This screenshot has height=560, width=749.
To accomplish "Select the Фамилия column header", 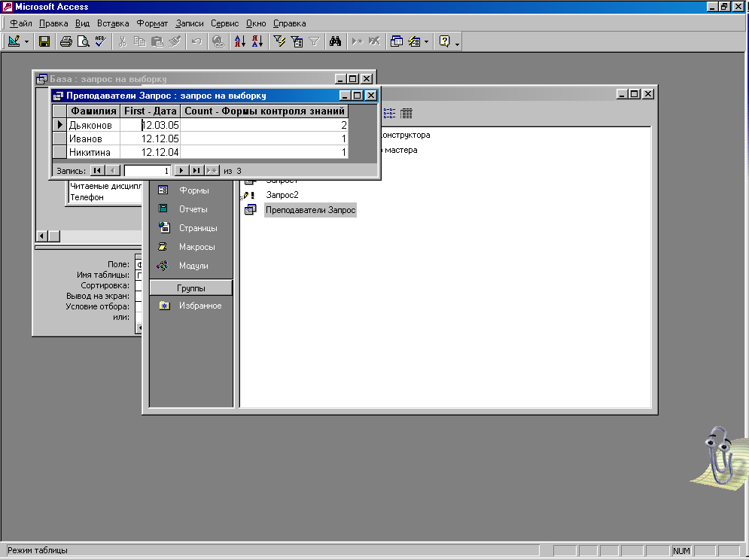I will [x=93, y=111].
